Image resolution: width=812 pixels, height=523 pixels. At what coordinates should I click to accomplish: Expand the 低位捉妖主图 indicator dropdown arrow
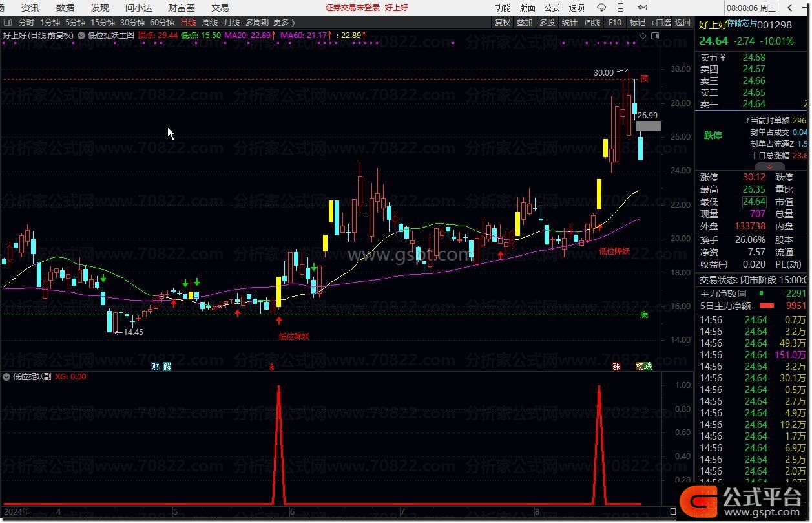(81, 36)
